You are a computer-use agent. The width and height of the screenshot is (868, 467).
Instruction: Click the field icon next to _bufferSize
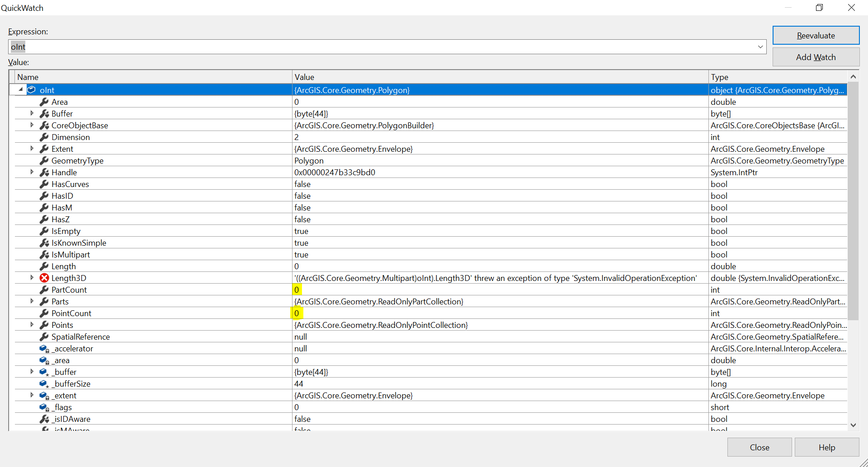[44, 384]
